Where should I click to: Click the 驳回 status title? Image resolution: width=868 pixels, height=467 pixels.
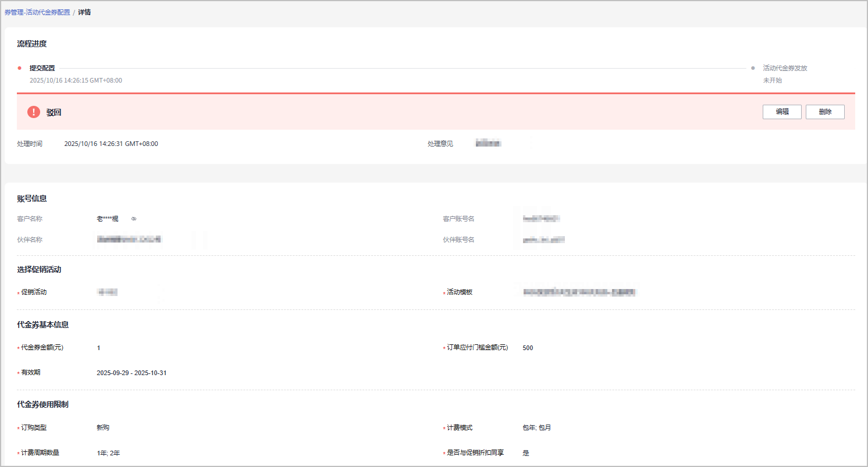pos(54,112)
